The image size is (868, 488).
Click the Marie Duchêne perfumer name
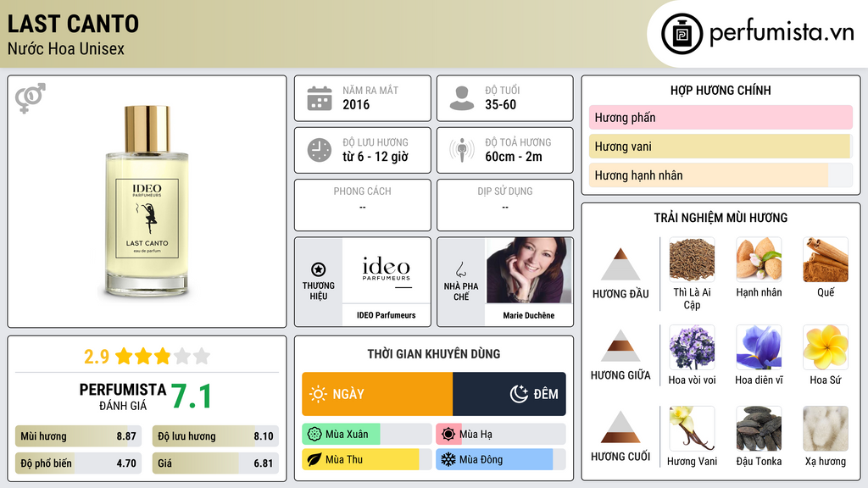pyautogui.click(x=529, y=315)
